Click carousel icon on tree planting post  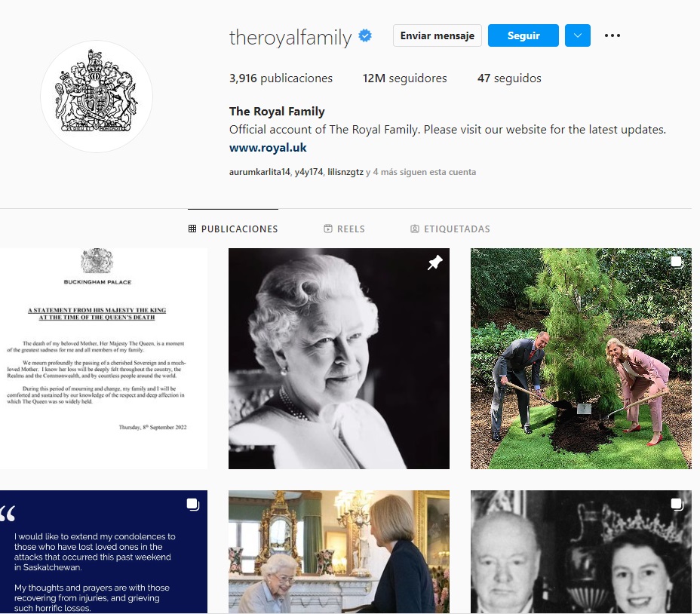point(677,262)
